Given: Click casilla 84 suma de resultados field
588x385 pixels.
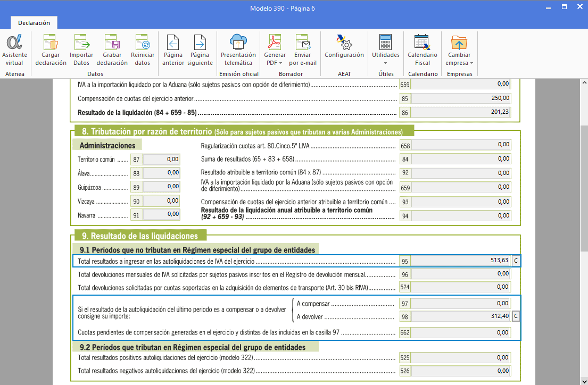Looking at the screenshot, I should pyautogui.click(x=461, y=159).
